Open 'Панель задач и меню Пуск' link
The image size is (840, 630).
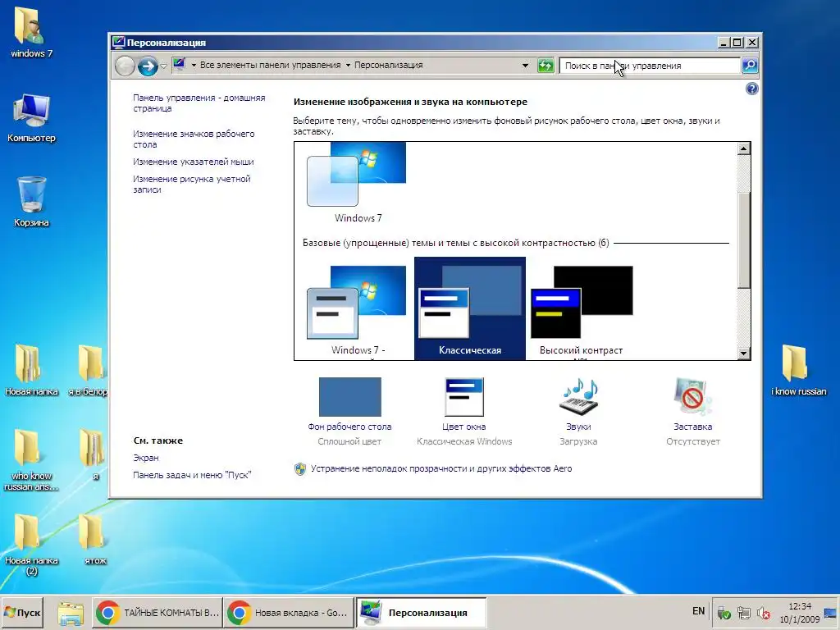click(x=192, y=475)
